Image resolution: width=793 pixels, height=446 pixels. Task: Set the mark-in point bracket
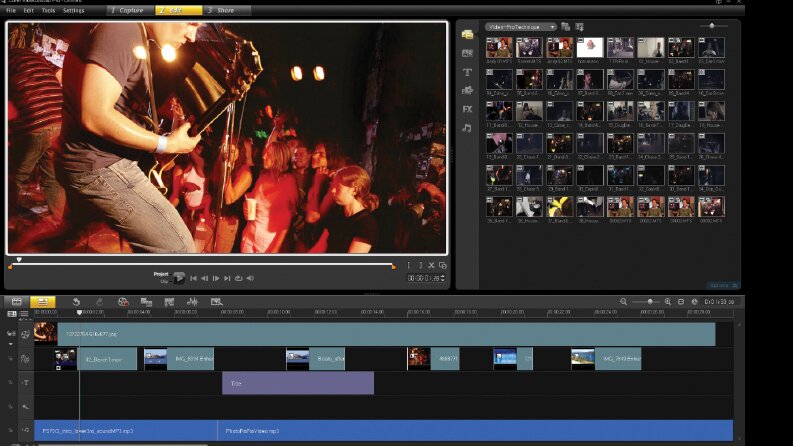409,265
